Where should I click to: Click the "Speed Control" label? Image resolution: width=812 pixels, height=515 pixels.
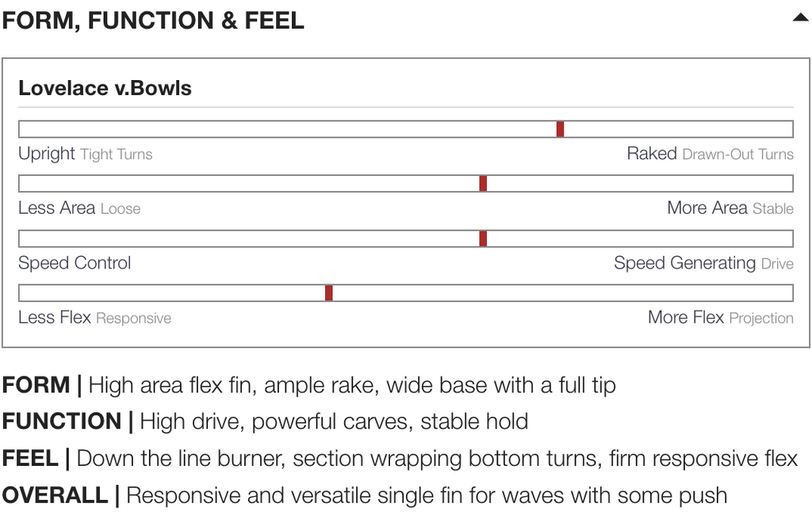(75, 263)
